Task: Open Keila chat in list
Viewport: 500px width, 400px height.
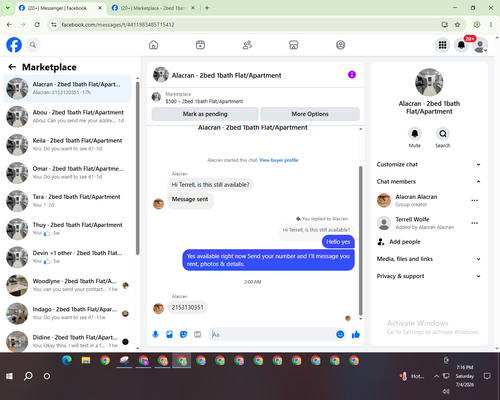Action: tap(67, 145)
